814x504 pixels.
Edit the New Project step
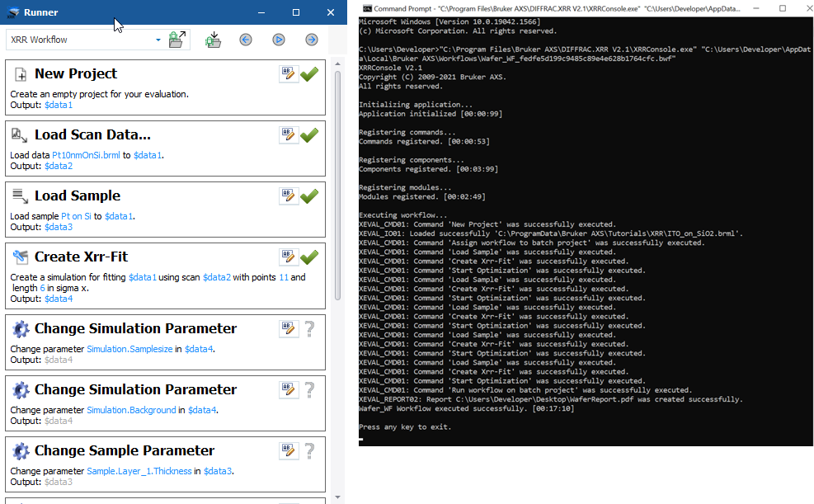[x=289, y=74]
